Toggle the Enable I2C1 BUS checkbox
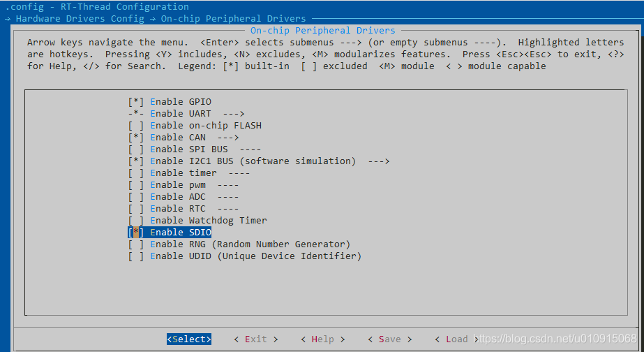This screenshot has height=352, width=644. [x=136, y=161]
